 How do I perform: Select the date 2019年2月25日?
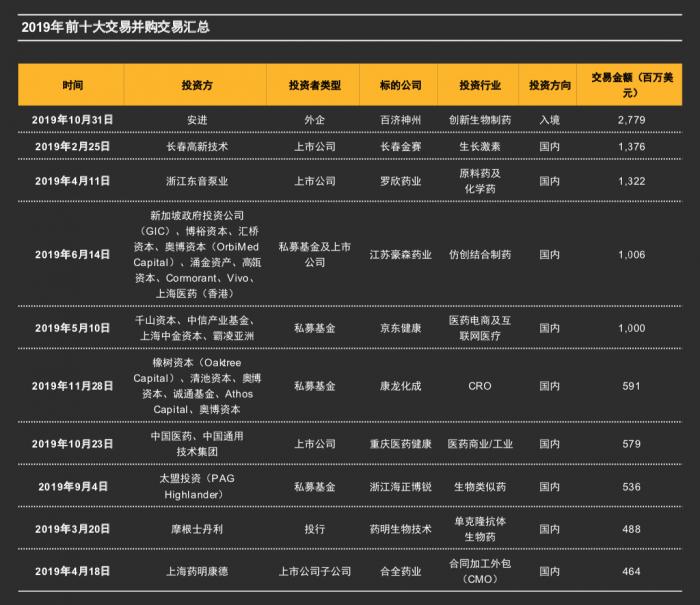coord(72,146)
